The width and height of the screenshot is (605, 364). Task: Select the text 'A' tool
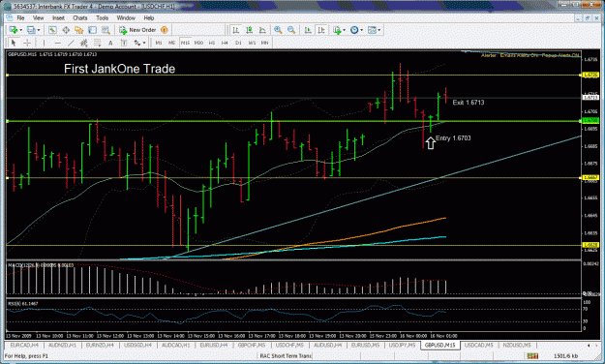coord(110,43)
